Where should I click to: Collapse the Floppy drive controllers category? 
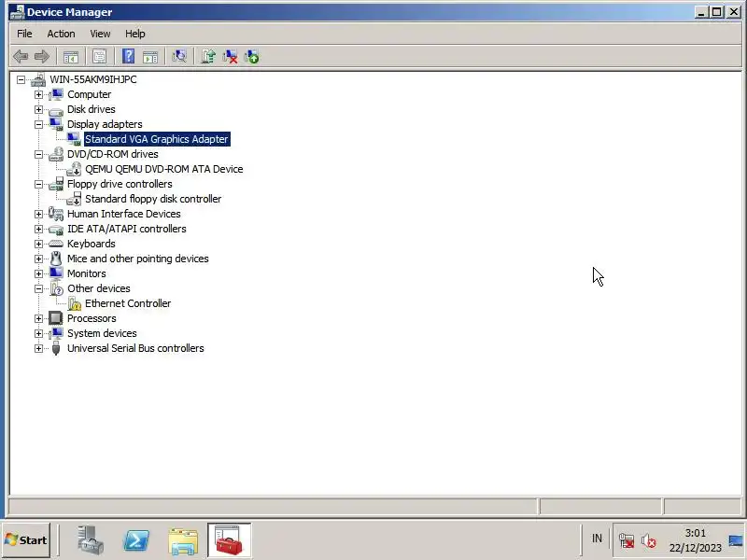38,184
